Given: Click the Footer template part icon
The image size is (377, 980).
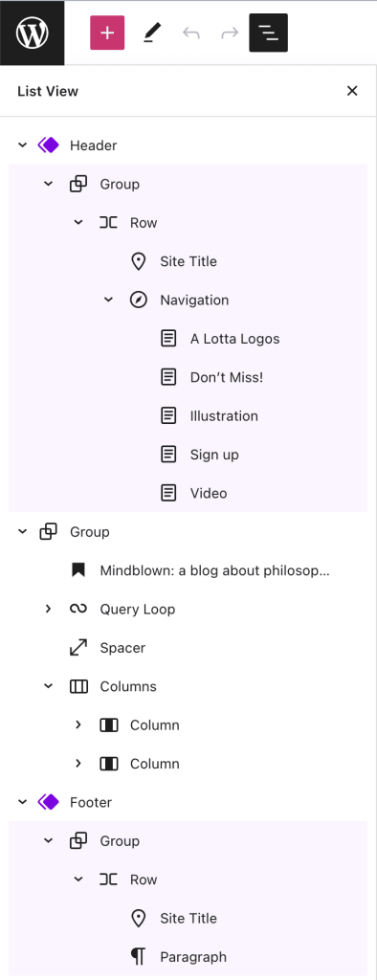Looking at the screenshot, I should [48, 802].
